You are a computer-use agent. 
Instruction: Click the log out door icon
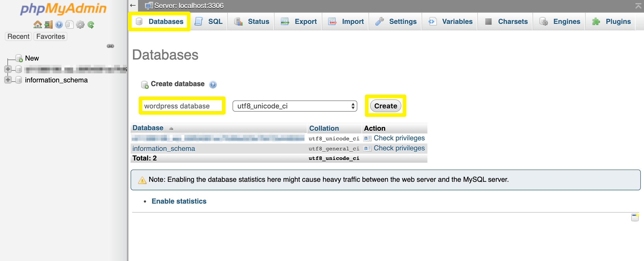coord(48,25)
